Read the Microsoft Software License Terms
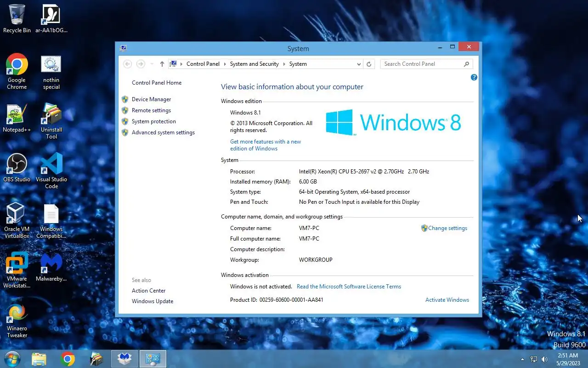 (x=349, y=287)
